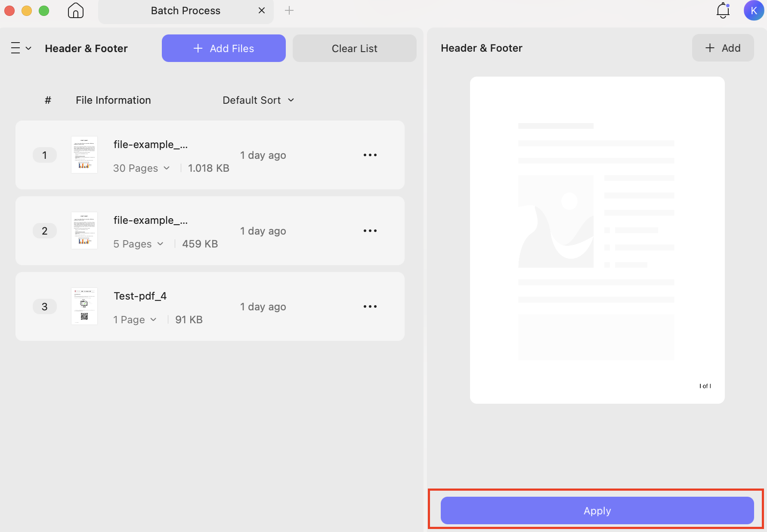Clear the file list
Screen dimensions: 767x532
(354, 48)
